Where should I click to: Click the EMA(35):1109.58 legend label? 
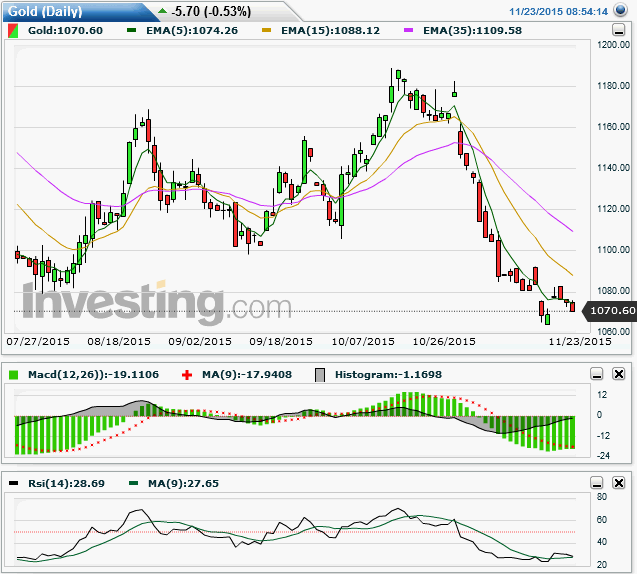pos(472,30)
